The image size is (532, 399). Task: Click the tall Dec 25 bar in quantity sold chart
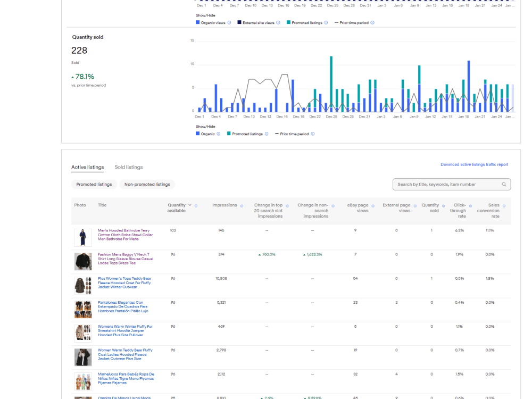point(331,84)
